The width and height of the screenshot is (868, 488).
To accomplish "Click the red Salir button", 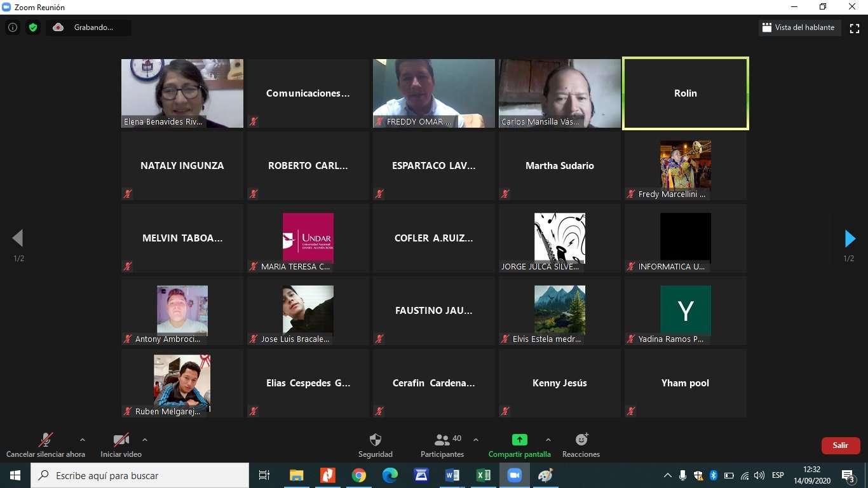I will point(840,445).
